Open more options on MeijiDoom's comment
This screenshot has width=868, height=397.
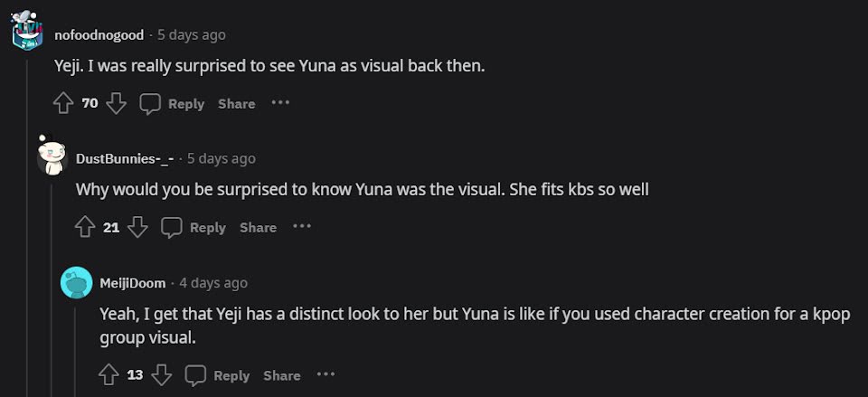325,374
